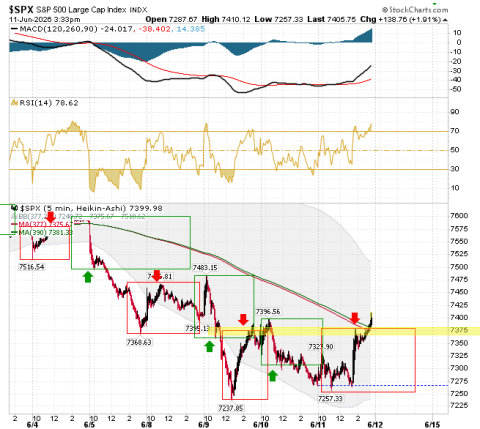Screen dimensions: 480x429
Task: Click the 7225 price axis label
Action: 459,406
